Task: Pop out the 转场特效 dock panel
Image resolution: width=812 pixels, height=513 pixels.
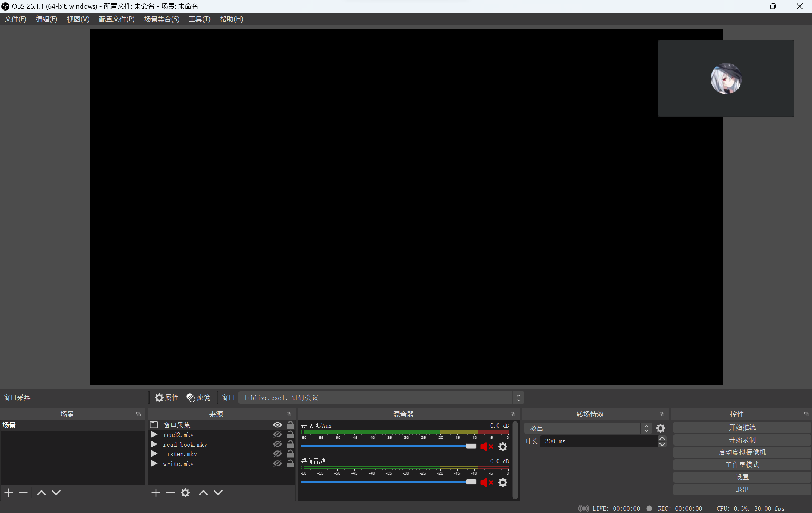Action: click(x=662, y=414)
